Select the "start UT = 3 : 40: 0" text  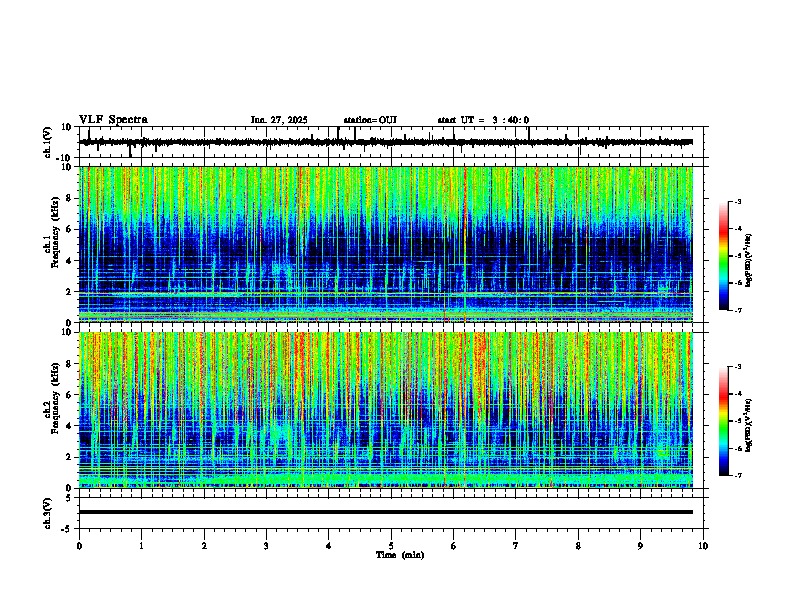tap(483, 120)
